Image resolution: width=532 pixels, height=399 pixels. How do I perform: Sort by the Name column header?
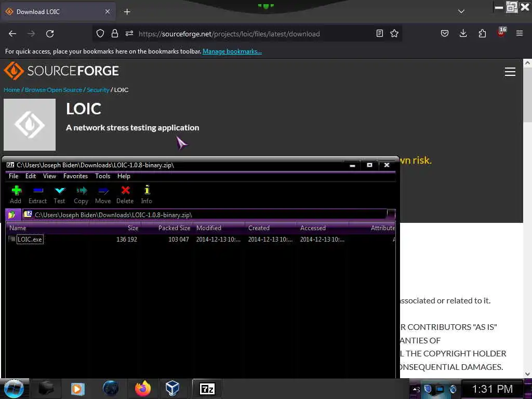tap(47, 228)
